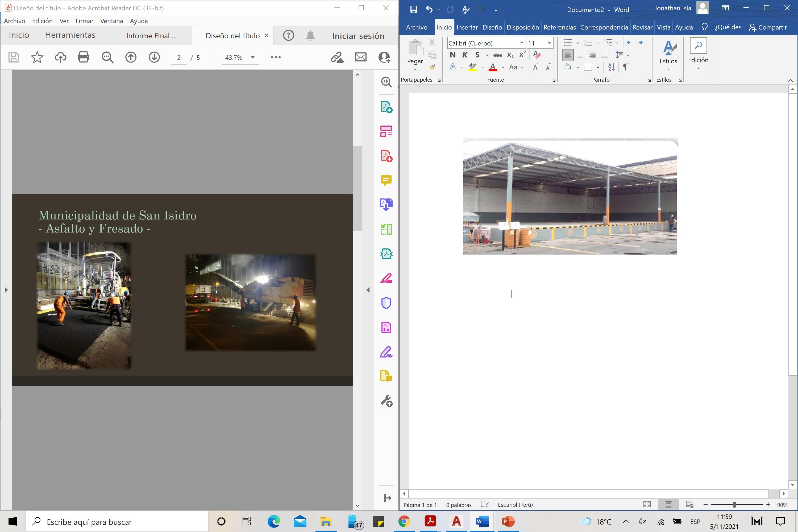Switch to the Informe Final tab
This screenshot has width=798, height=532.
[x=151, y=36]
